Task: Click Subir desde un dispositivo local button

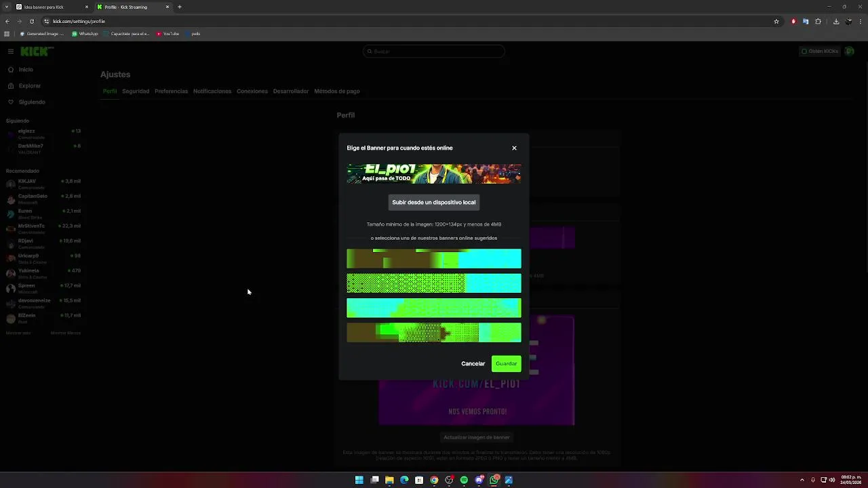Action: pos(434,202)
